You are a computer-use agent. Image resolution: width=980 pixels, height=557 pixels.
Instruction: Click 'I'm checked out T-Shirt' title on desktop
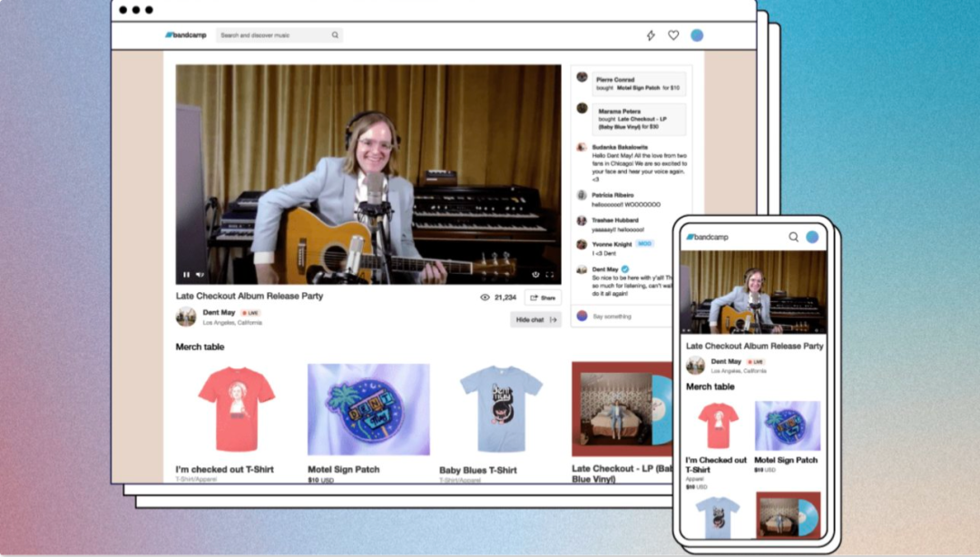(224, 469)
